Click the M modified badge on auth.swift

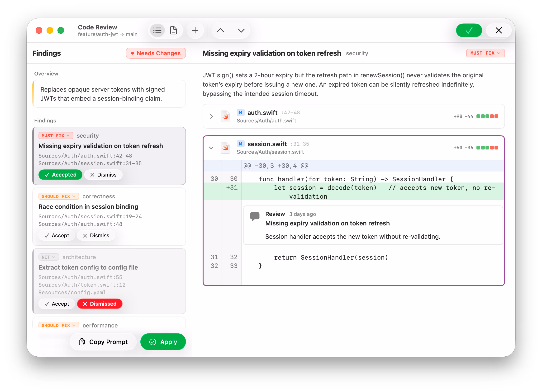coord(240,112)
